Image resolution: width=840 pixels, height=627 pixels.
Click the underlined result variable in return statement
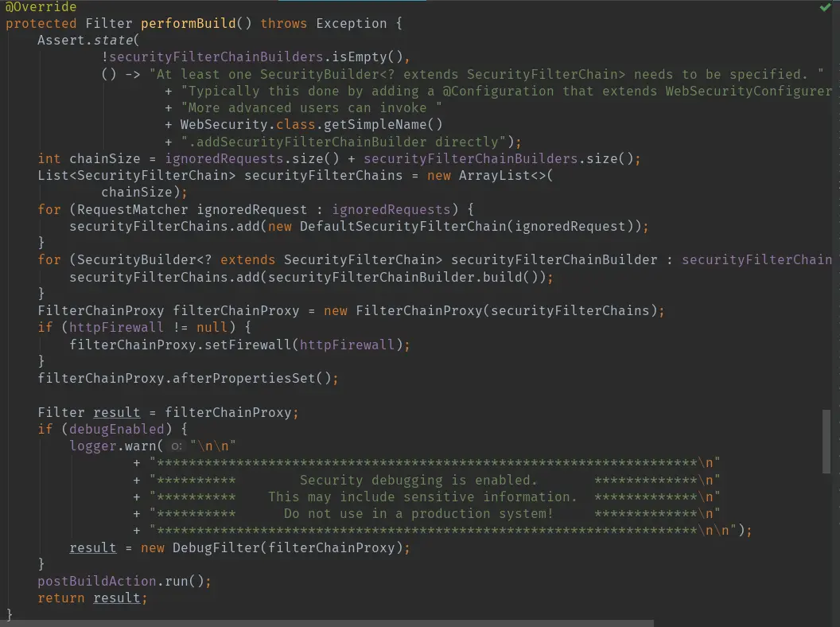click(117, 598)
